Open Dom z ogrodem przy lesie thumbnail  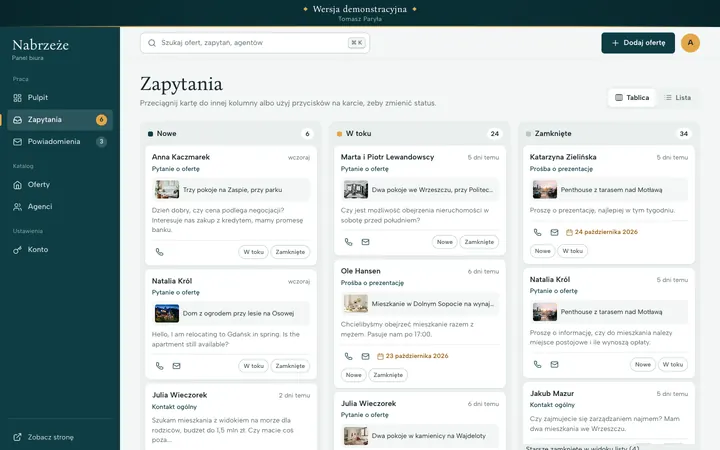tap(167, 313)
